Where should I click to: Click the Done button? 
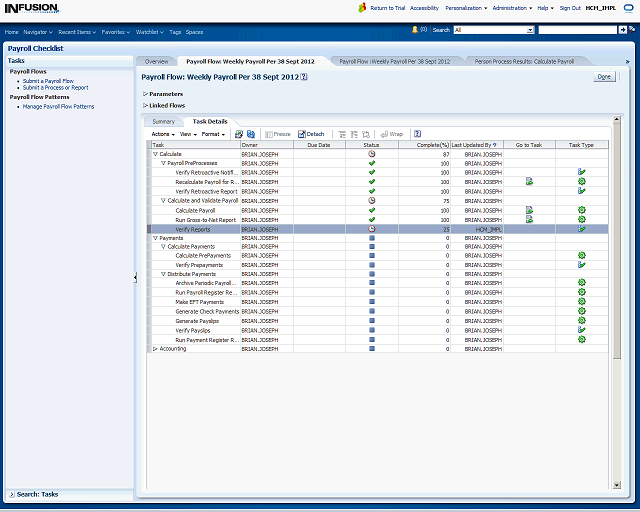[x=603, y=76]
